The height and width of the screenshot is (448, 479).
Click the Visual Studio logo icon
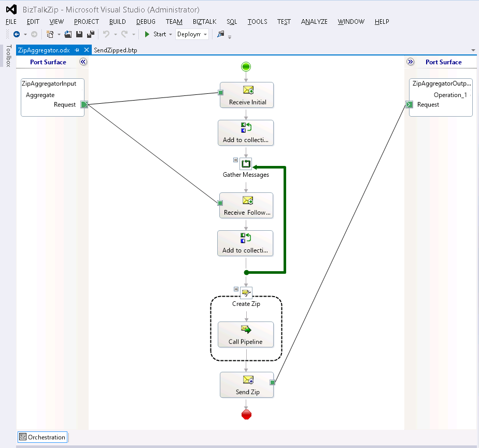[x=11, y=9]
